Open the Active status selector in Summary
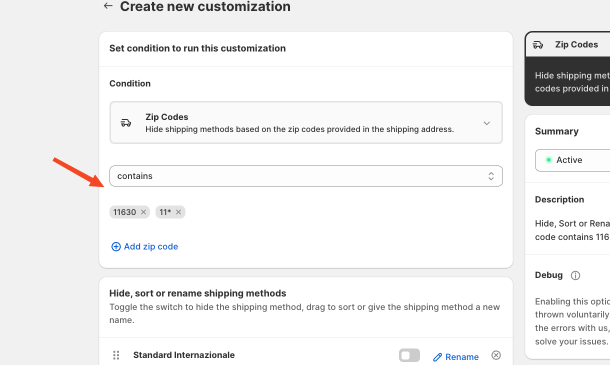Screen dimensions: 610x365 [572, 160]
